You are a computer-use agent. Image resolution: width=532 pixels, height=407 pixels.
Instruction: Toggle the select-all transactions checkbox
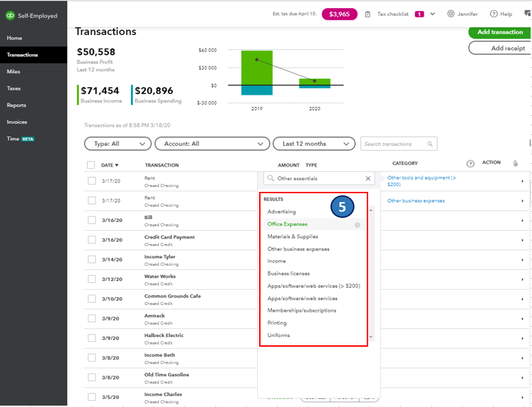coord(91,164)
